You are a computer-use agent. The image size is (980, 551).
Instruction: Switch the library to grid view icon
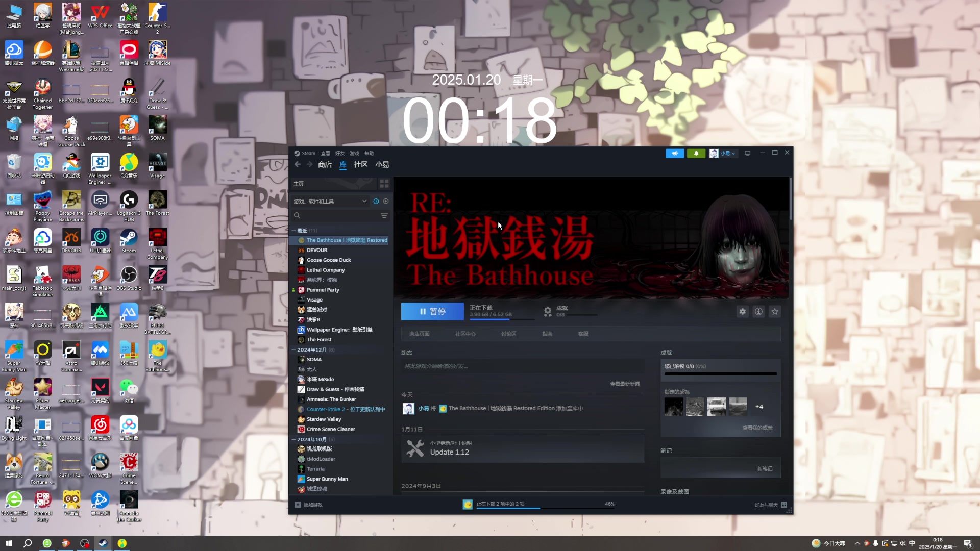tap(384, 184)
